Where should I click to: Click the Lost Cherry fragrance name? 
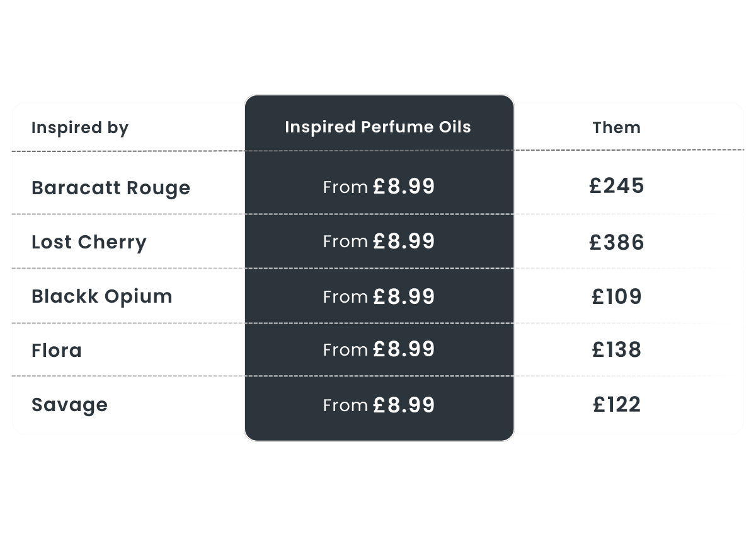click(89, 242)
